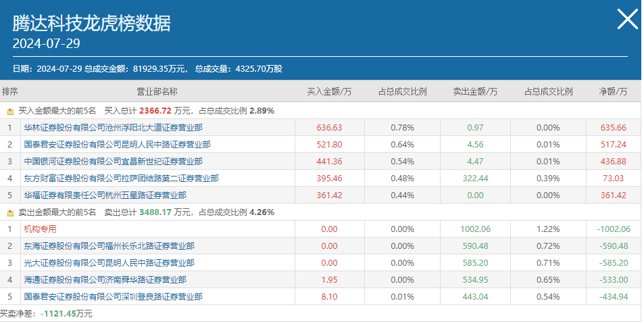Select sell amount 585.20
Image resolution: width=644 pixels, height=324 pixels.
point(475,262)
